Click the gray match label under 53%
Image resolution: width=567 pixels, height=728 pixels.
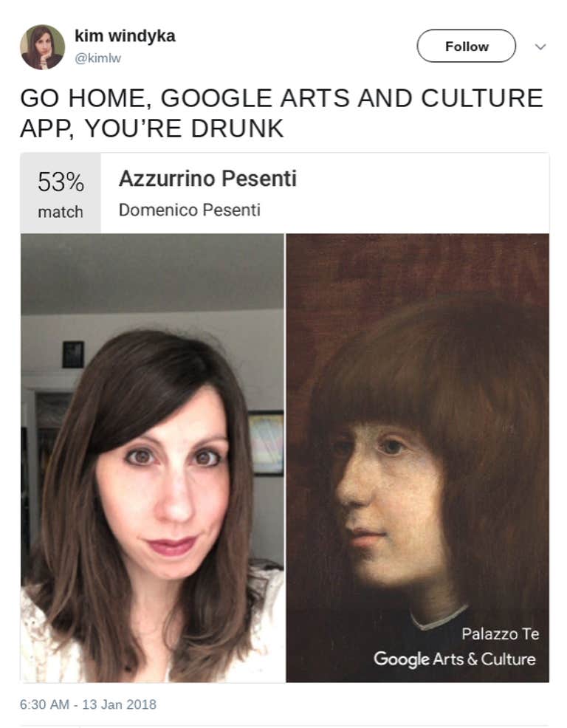point(61,212)
